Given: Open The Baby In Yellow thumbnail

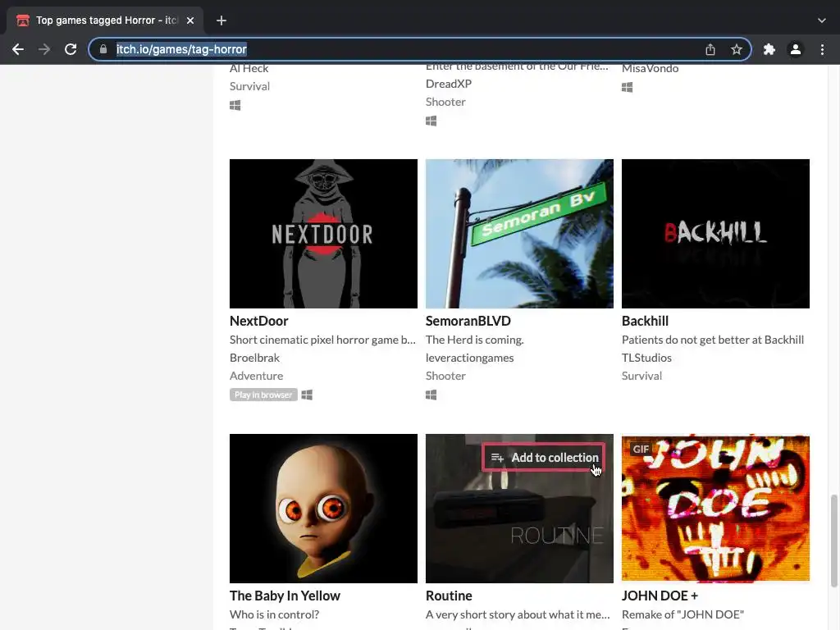Looking at the screenshot, I should [323, 509].
